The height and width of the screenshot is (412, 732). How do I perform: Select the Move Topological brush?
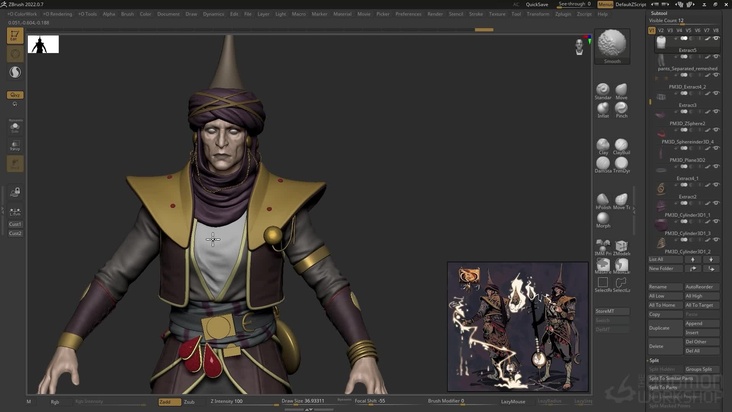coord(621,201)
